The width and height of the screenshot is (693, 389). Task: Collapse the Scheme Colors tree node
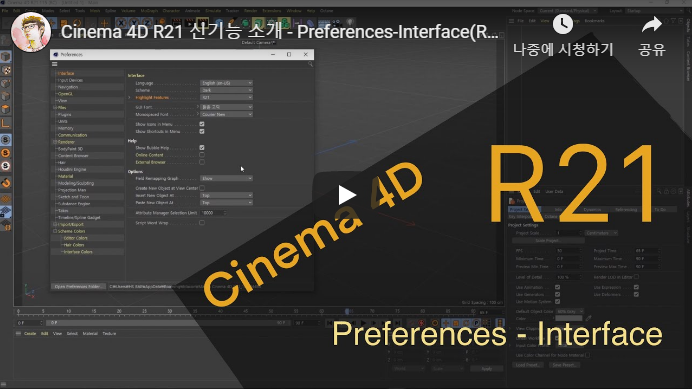pyautogui.click(x=55, y=231)
